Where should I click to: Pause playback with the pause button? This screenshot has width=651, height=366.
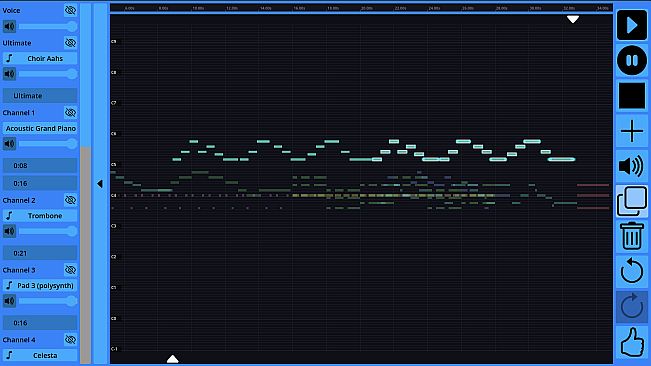pyautogui.click(x=631, y=61)
